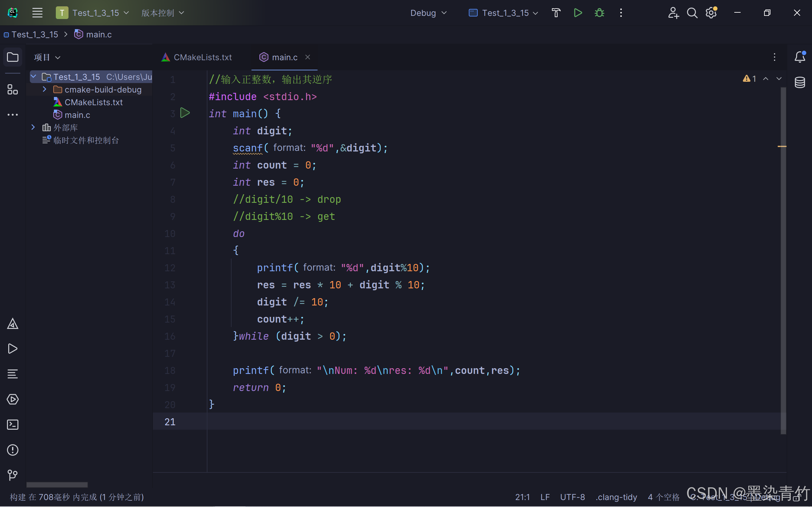Click the LF line separator indicator
Image resolution: width=812 pixels, height=507 pixels.
pos(545,497)
